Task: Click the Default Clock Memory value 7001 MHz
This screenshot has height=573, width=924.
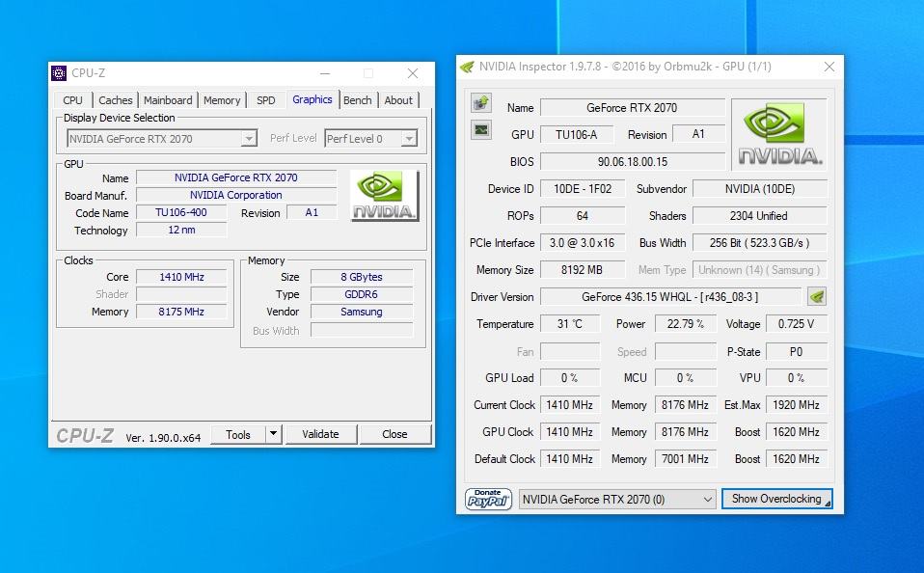Action: pyautogui.click(x=686, y=458)
